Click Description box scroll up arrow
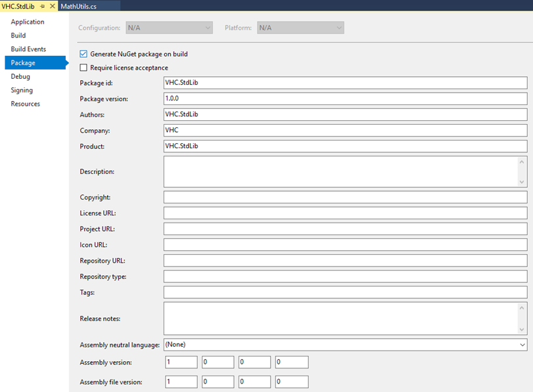Image resolution: width=533 pixels, height=392 pixels. tap(521, 162)
